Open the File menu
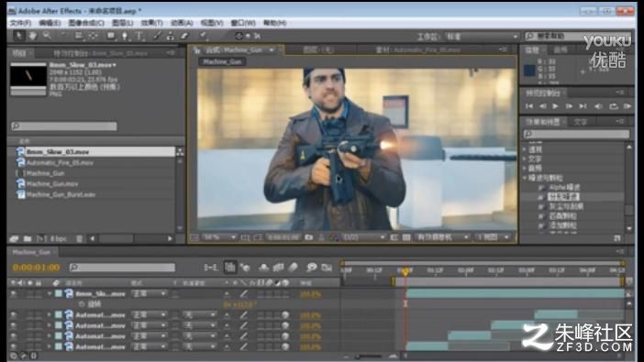Viewport: 644px width, 362px height. tap(20, 23)
